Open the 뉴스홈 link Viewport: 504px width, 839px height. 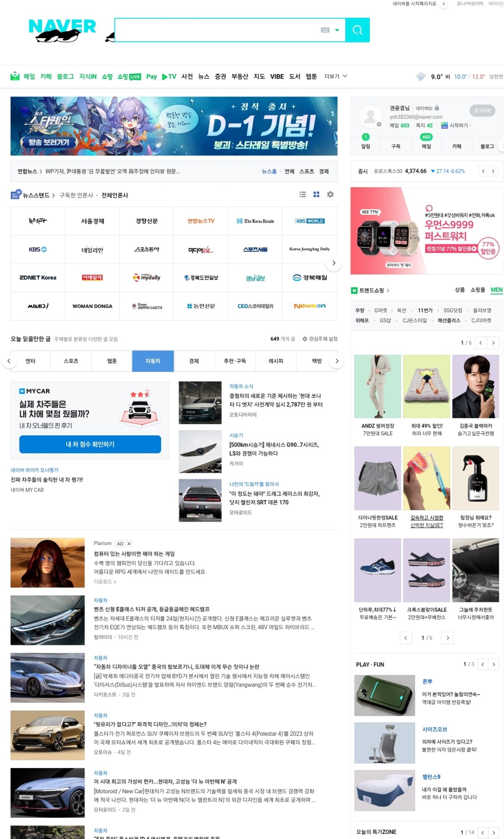coord(269,171)
